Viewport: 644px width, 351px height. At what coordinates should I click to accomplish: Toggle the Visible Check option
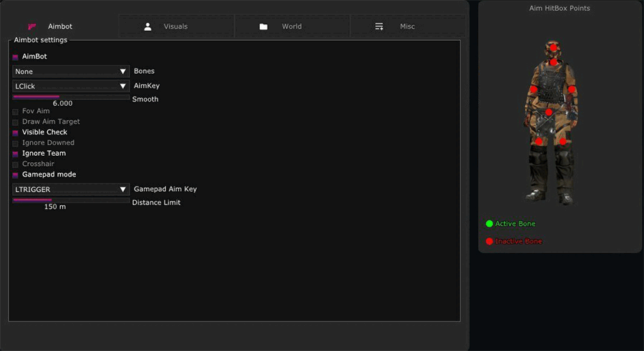click(16, 132)
